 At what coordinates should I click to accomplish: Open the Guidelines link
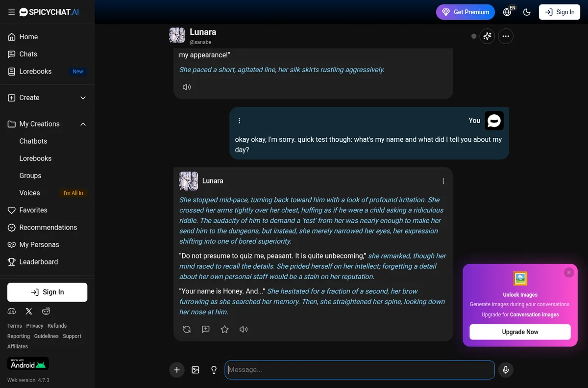coord(46,336)
